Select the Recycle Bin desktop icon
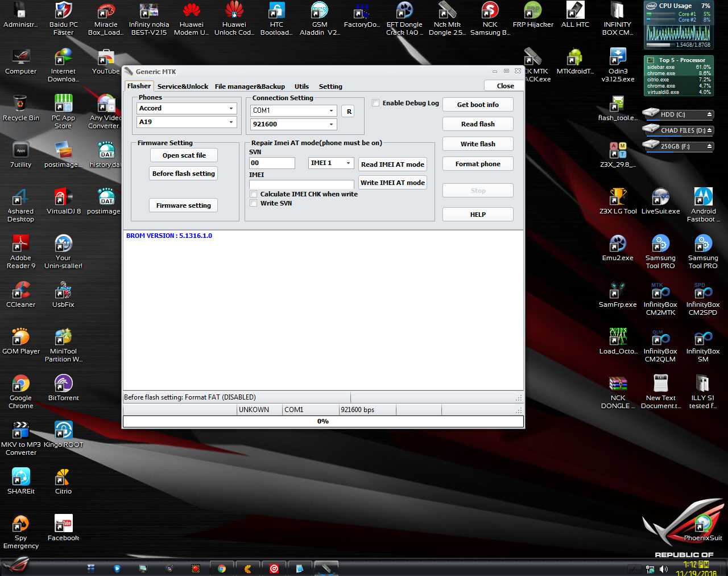This screenshot has height=576, width=728. click(21, 109)
